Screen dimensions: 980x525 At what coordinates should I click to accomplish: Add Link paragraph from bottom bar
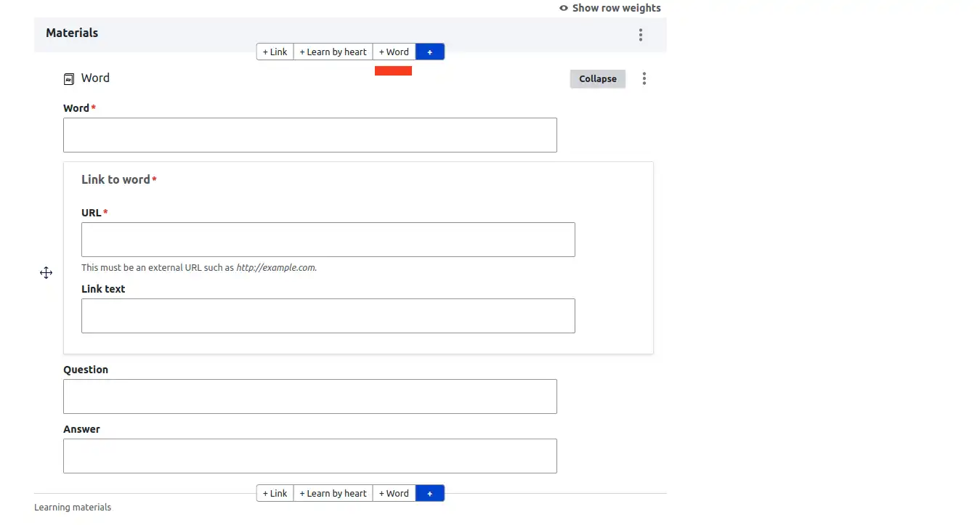275,494
